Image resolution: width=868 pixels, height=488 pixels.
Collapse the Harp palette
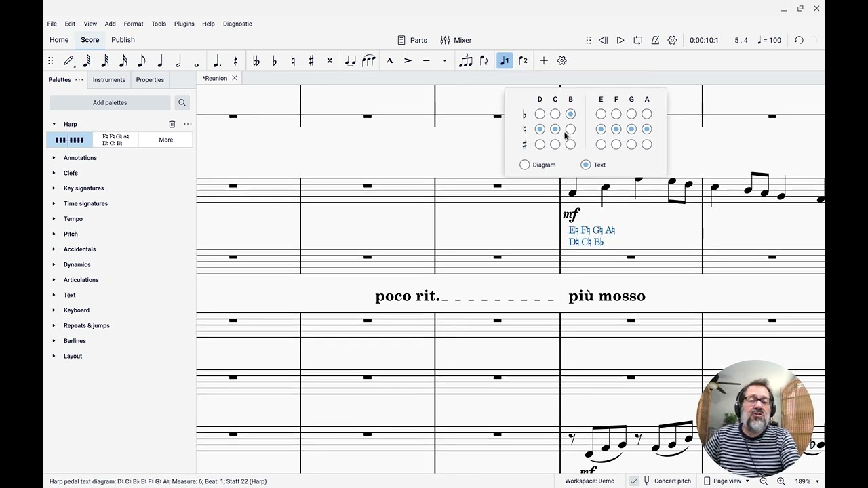[54, 124]
